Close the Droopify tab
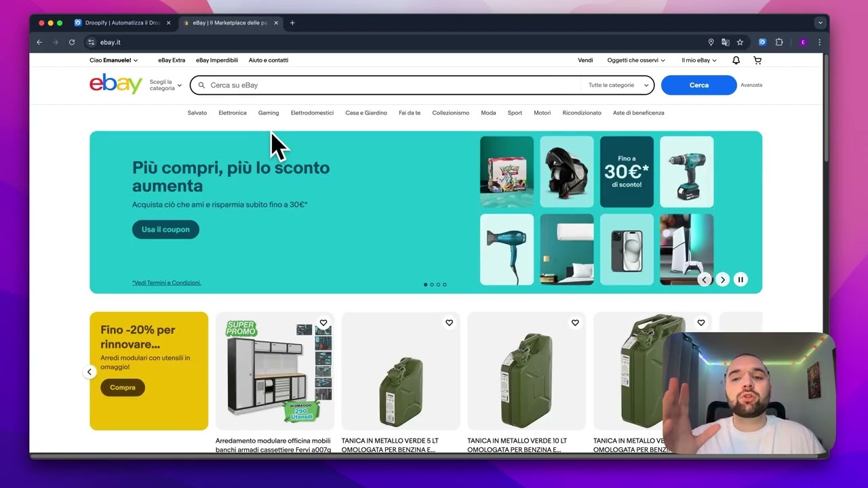The width and height of the screenshot is (868, 488). coord(168,23)
